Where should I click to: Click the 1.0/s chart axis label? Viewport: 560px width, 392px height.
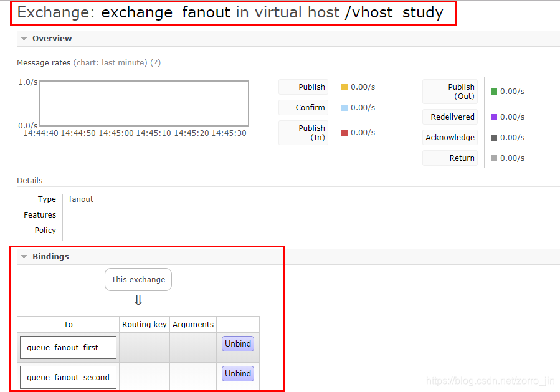tap(28, 82)
